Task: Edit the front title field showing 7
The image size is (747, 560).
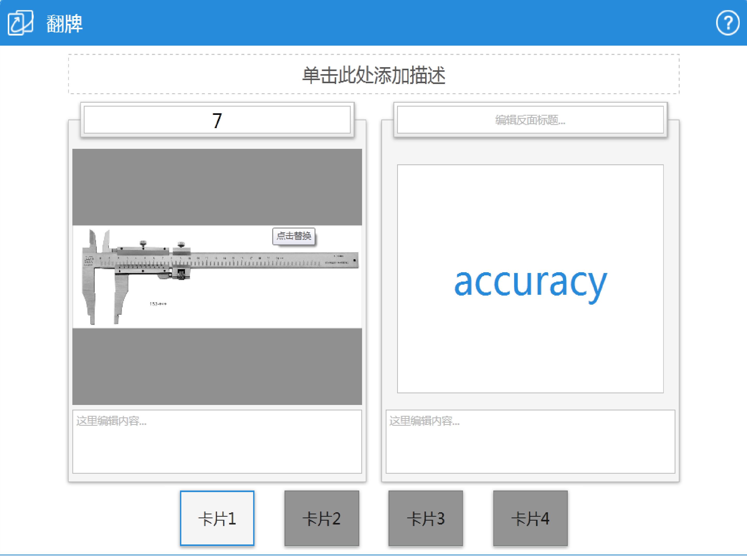Action: point(217,120)
